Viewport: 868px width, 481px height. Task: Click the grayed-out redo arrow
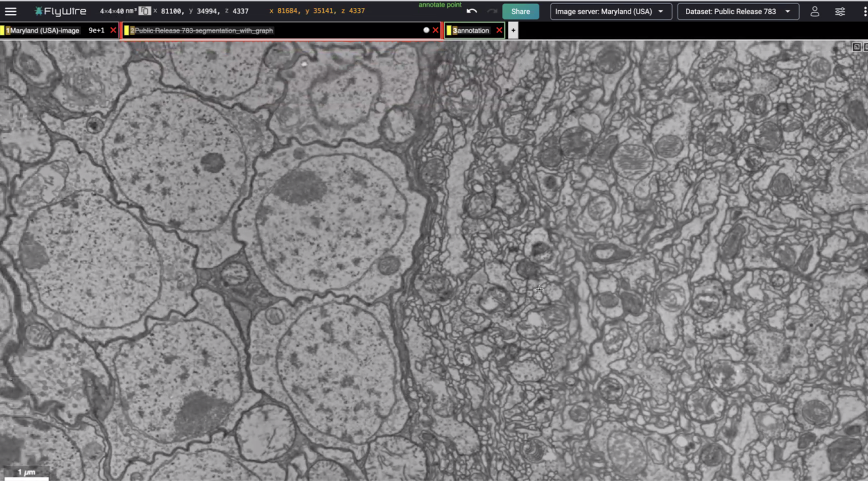click(491, 11)
